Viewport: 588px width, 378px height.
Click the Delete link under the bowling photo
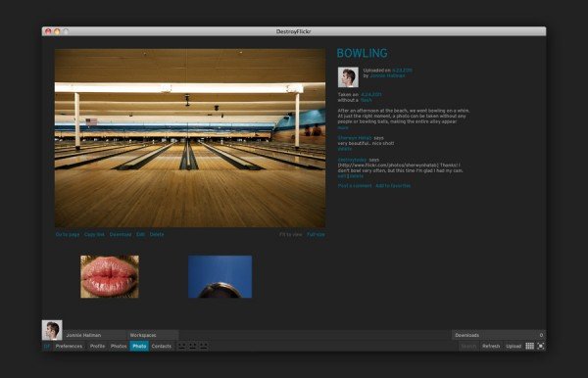click(x=157, y=234)
